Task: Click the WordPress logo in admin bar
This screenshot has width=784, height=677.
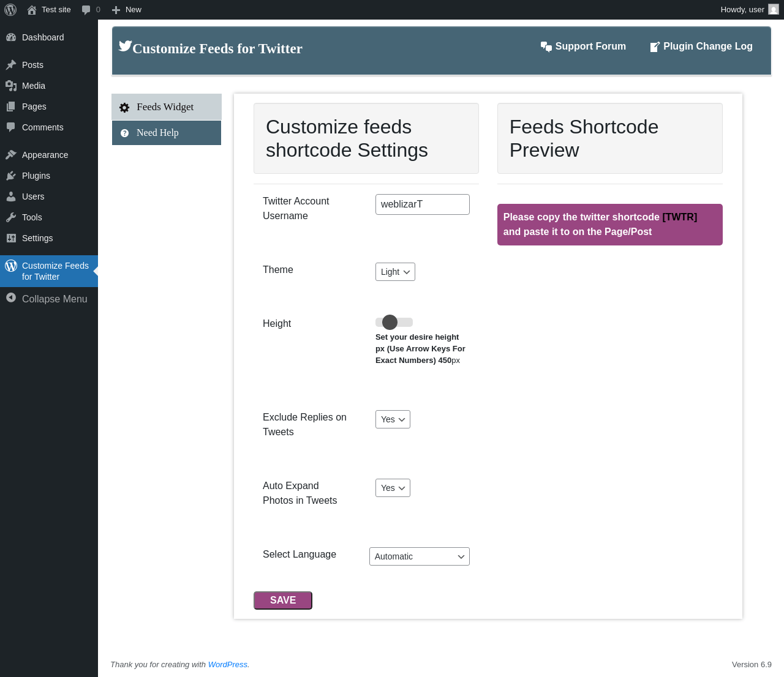Action: [x=10, y=10]
